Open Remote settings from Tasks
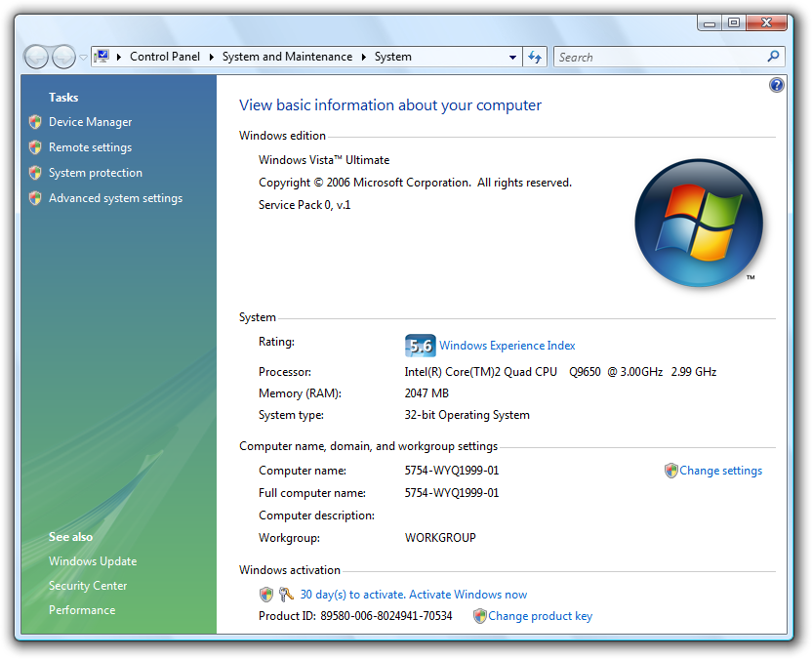The height and width of the screenshot is (660, 812). [x=90, y=147]
